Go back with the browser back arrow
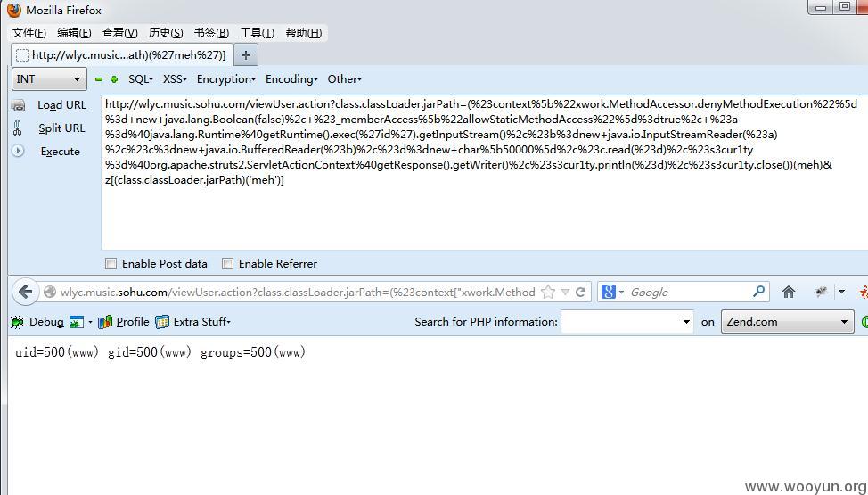Viewport: 868px width, 495px height. 25,292
